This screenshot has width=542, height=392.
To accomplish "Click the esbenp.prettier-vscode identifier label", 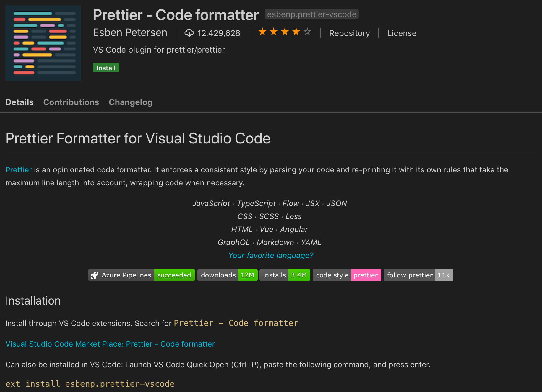I will [x=312, y=14].
